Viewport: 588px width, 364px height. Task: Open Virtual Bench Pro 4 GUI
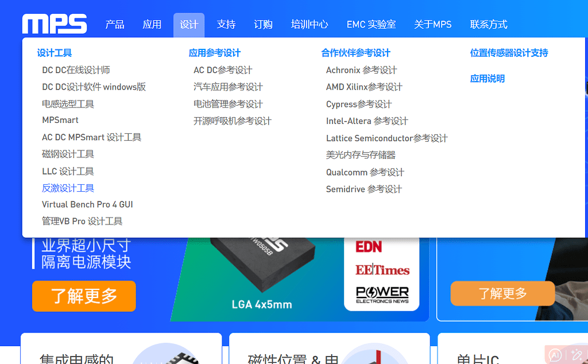pos(87,204)
